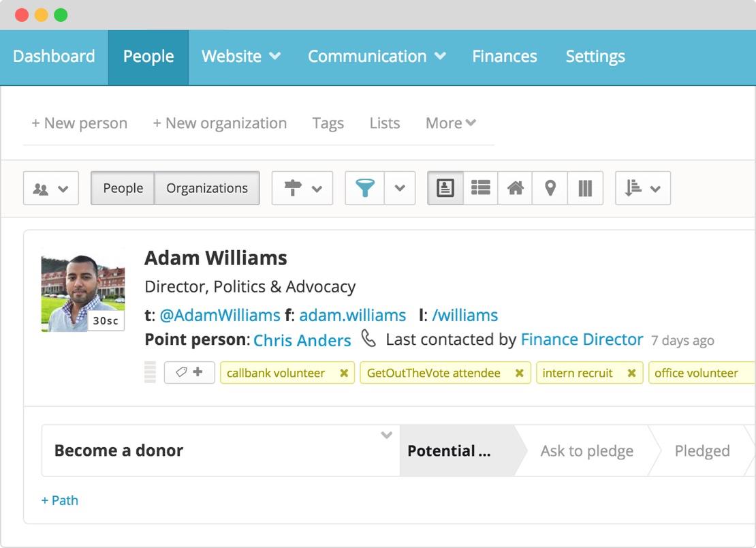The height and width of the screenshot is (548, 756).
Task: Click the phone contact icon
Action: point(368,339)
